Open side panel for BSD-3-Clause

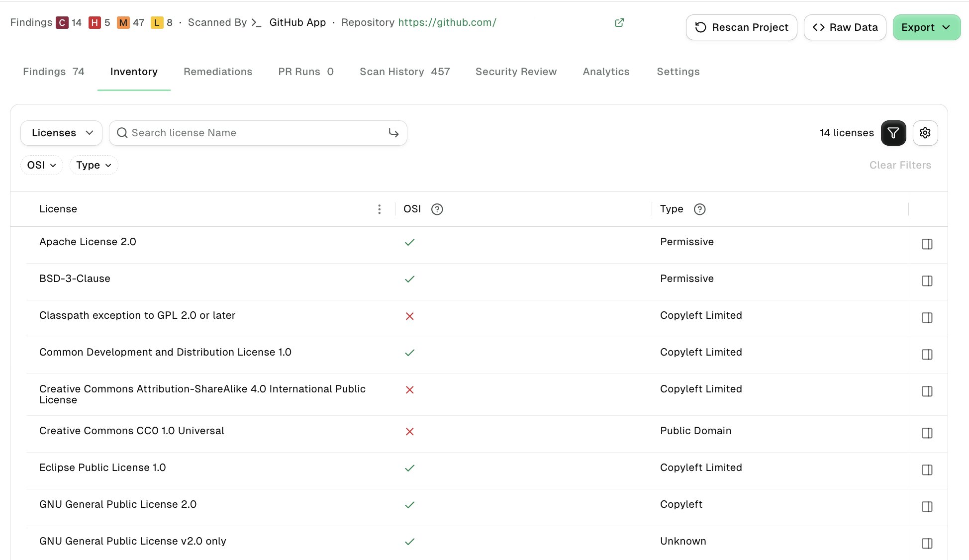click(927, 280)
